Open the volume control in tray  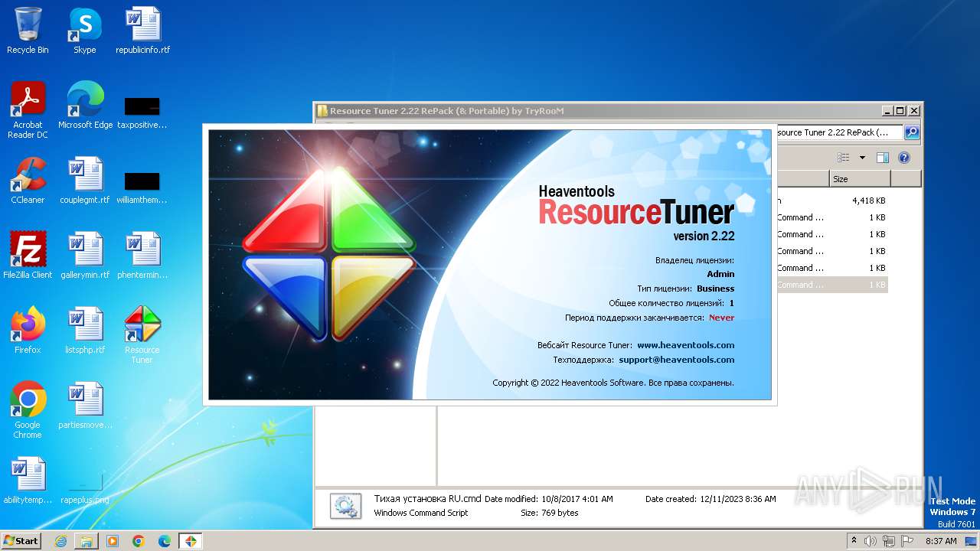click(871, 541)
